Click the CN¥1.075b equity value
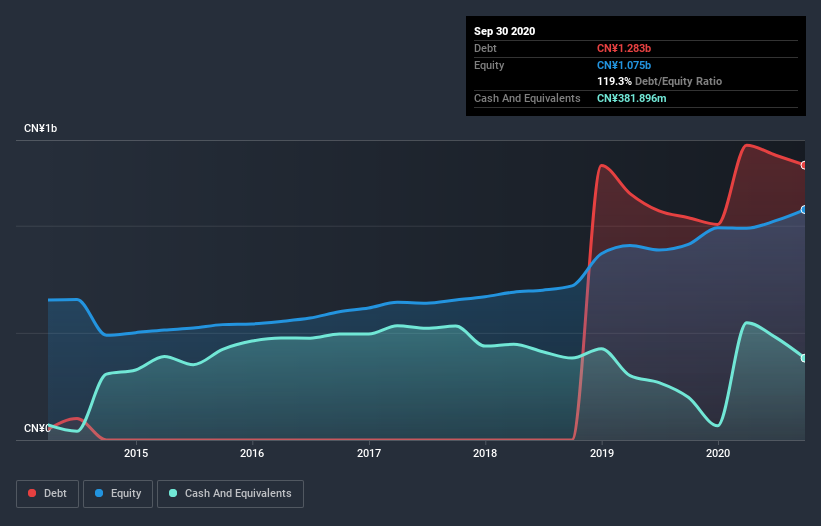Viewport: 821px width, 526px height. click(624, 65)
